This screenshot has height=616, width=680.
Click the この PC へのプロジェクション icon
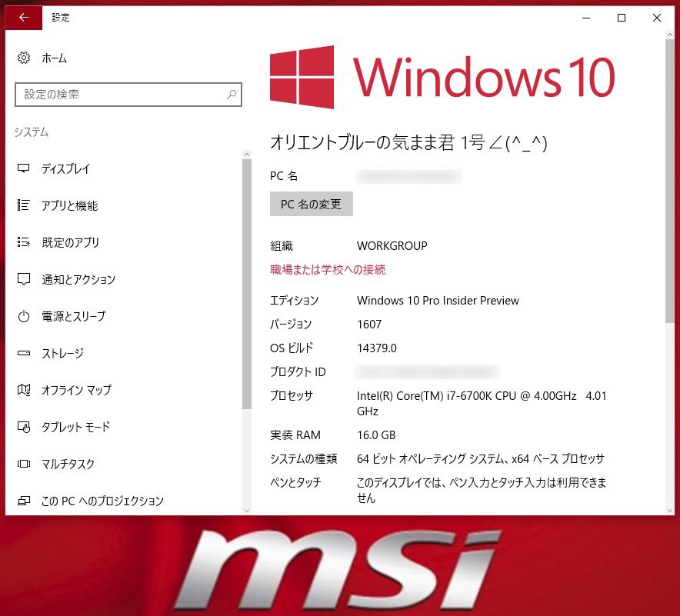pyautogui.click(x=23, y=501)
